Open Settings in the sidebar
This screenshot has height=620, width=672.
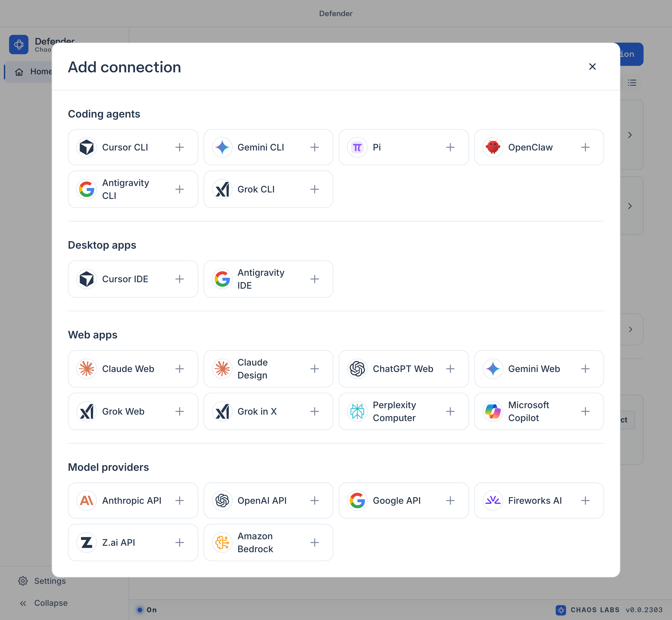pos(42,581)
